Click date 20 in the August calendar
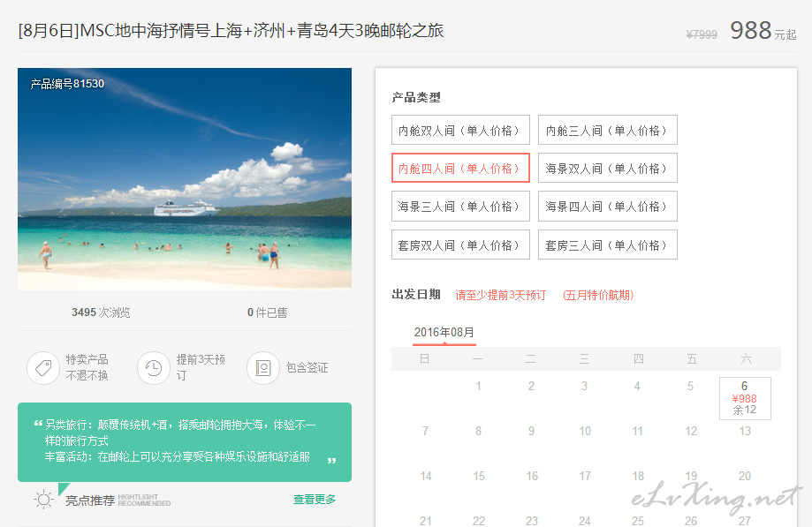The width and height of the screenshot is (812, 527). pos(745,477)
